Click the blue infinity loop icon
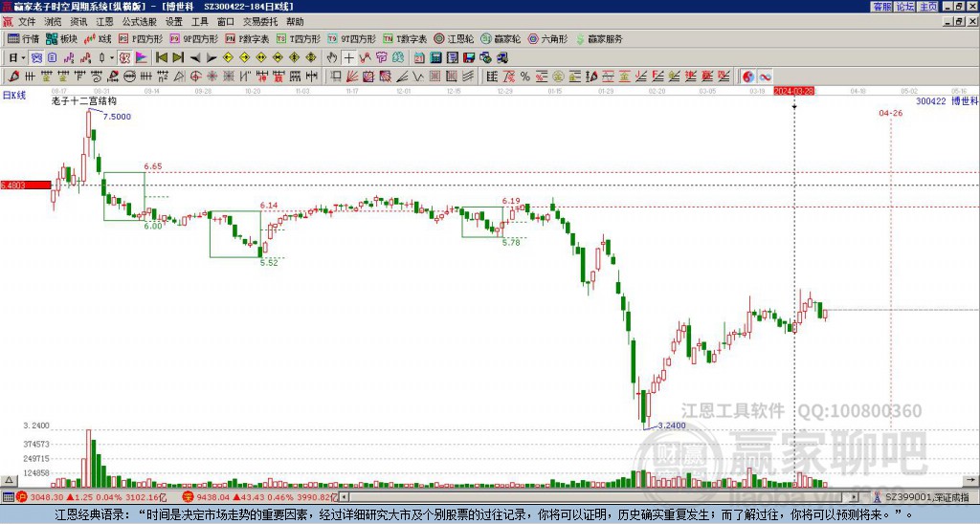This screenshot has height=524, width=980. [x=765, y=76]
